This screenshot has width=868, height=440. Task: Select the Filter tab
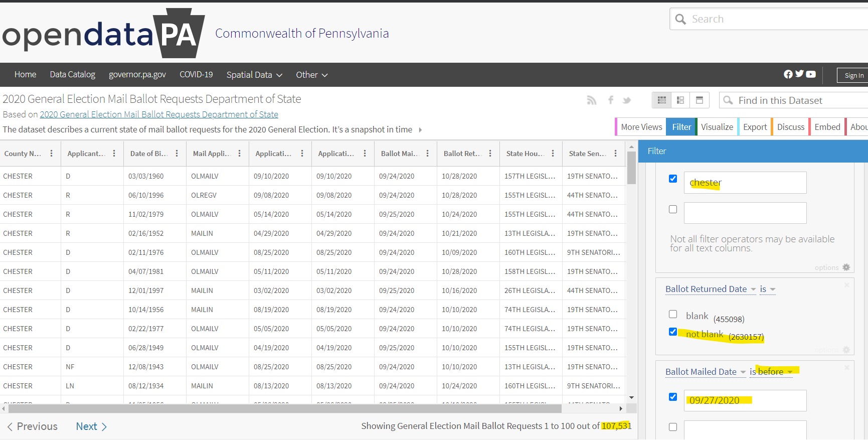(x=681, y=127)
